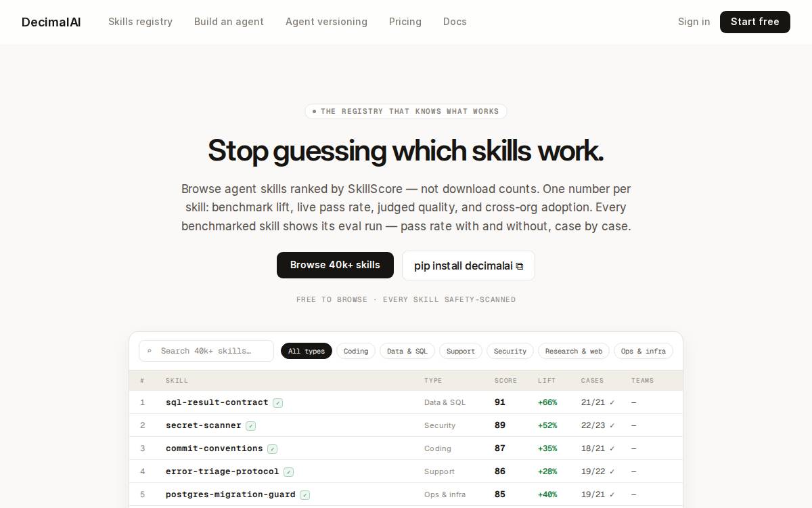Click the +66% lift value
812x508 pixels.
[x=547, y=402]
